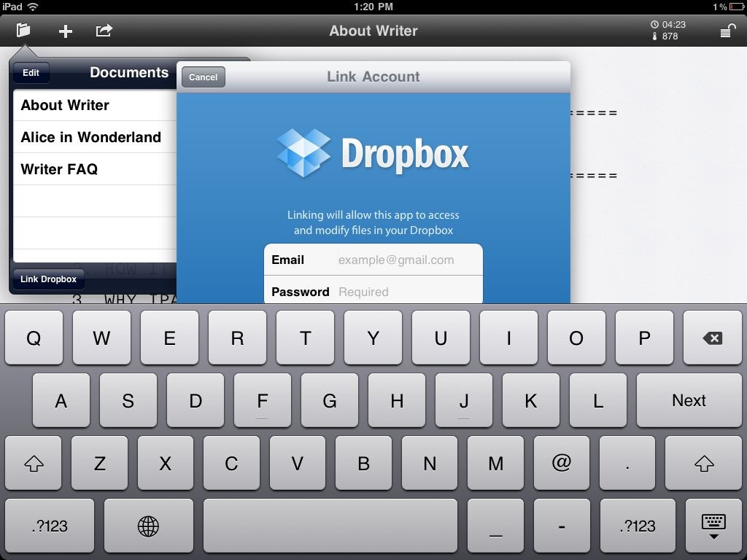The width and height of the screenshot is (747, 560).
Task: Focus the Password input field
Action: coord(373,290)
